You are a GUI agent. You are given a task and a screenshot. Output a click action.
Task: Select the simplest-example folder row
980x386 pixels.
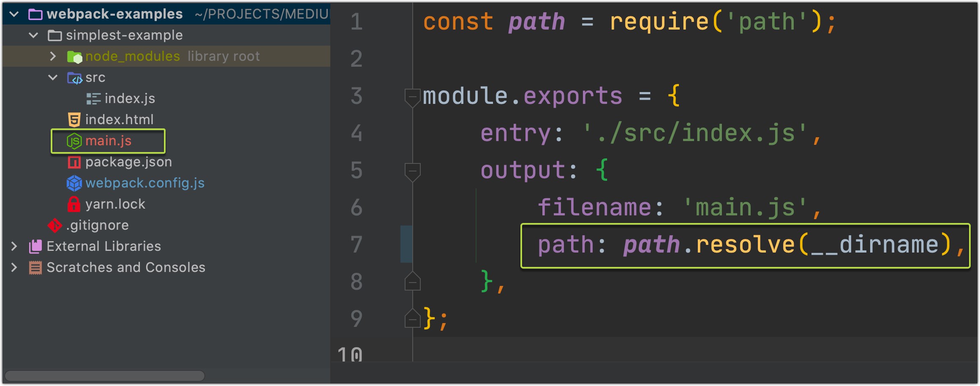coord(166,35)
